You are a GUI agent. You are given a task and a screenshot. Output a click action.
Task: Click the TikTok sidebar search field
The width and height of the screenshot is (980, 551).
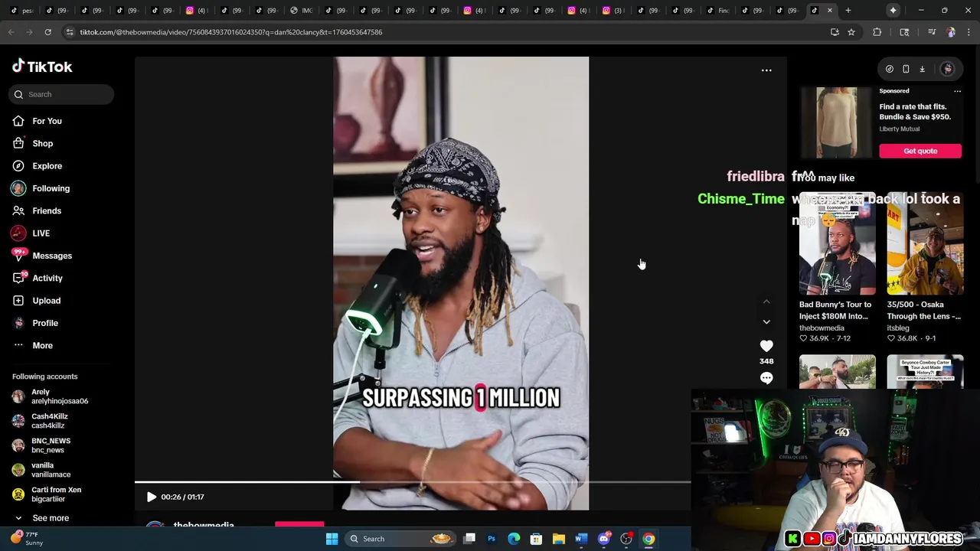point(61,94)
